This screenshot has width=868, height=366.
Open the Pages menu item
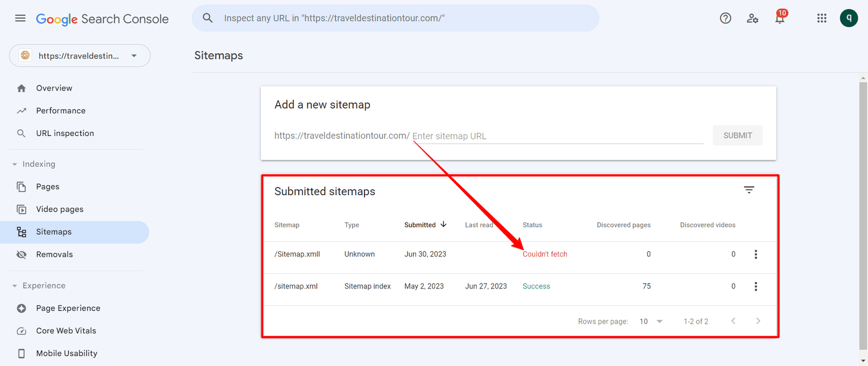click(74, 187)
